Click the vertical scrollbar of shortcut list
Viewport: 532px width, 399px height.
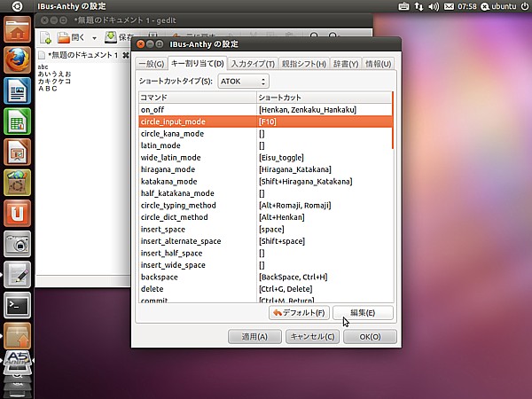point(393,120)
